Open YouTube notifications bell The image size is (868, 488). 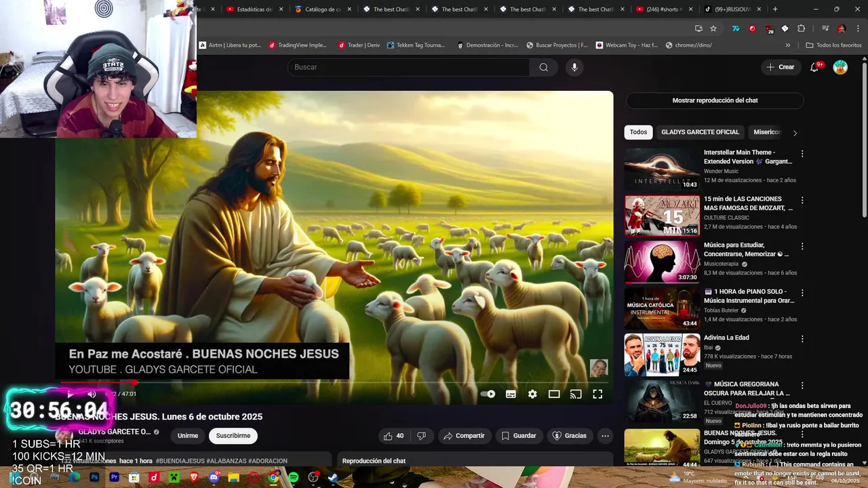click(814, 67)
